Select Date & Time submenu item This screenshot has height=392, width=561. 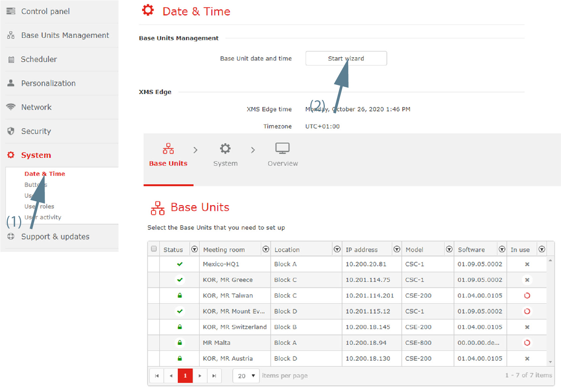coord(45,174)
